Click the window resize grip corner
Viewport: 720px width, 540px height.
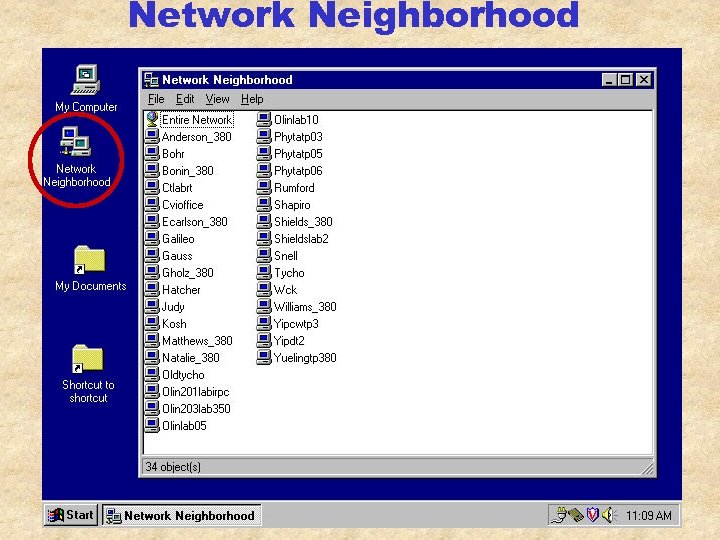point(647,467)
